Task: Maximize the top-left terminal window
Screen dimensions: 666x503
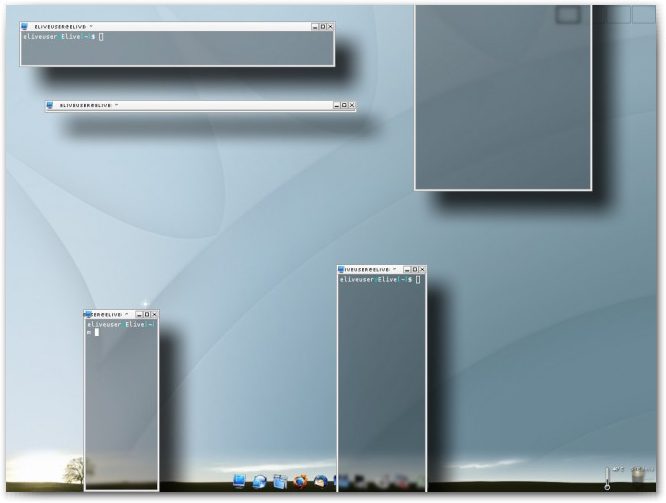Action: coord(323,26)
